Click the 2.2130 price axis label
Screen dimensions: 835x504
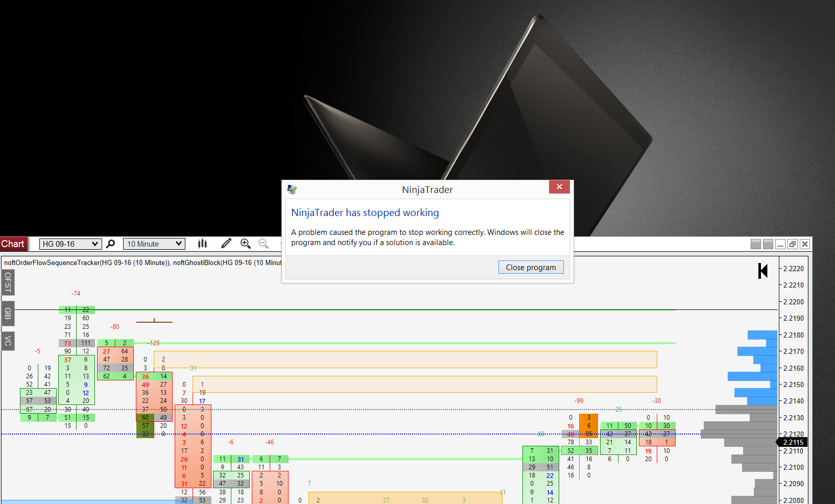point(794,418)
